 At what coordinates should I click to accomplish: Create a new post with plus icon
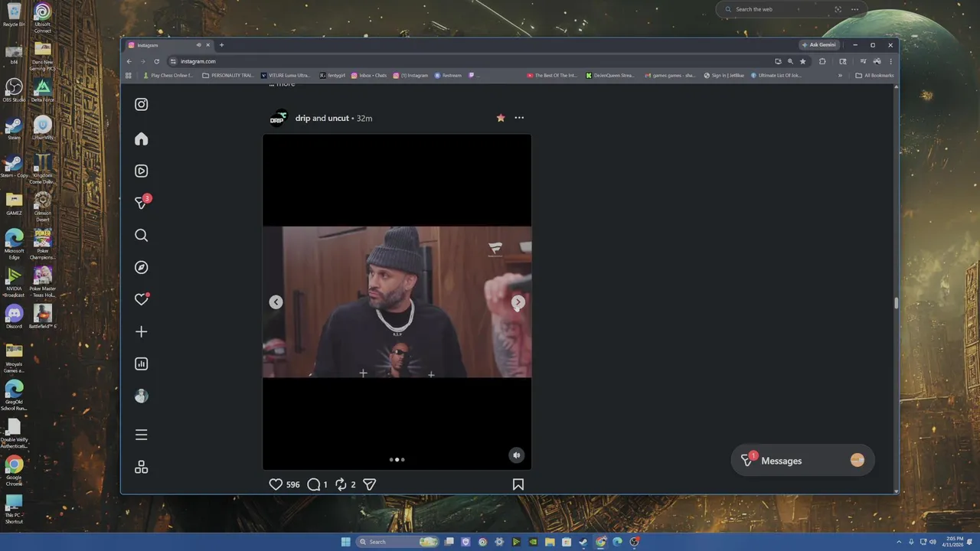pos(141,331)
